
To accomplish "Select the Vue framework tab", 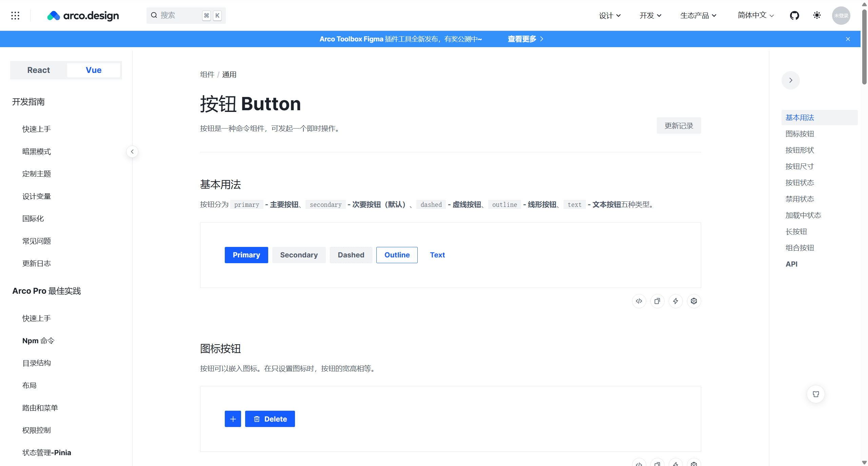I will [x=94, y=70].
